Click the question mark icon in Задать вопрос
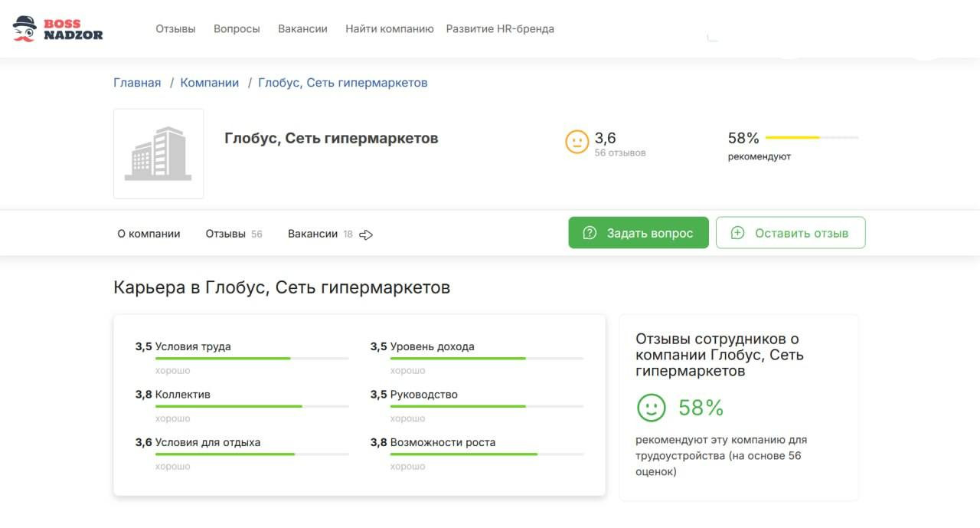 tap(590, 233)
